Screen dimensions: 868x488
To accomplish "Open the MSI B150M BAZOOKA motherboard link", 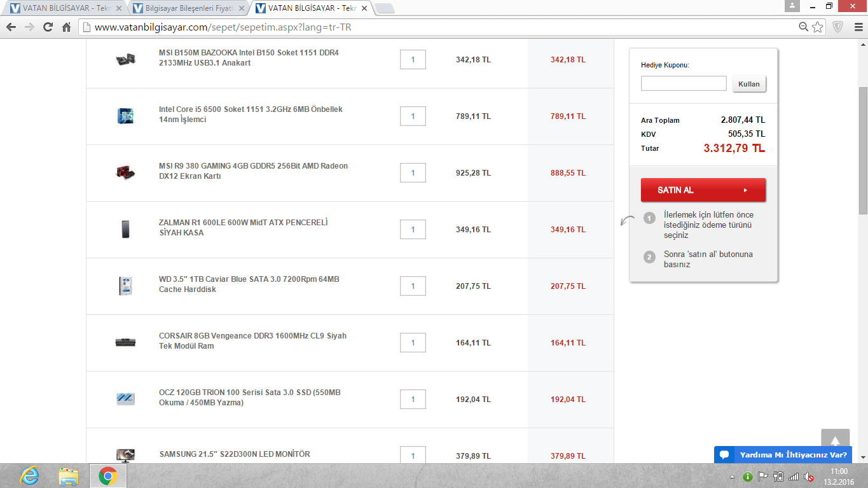I will (249, 58).
